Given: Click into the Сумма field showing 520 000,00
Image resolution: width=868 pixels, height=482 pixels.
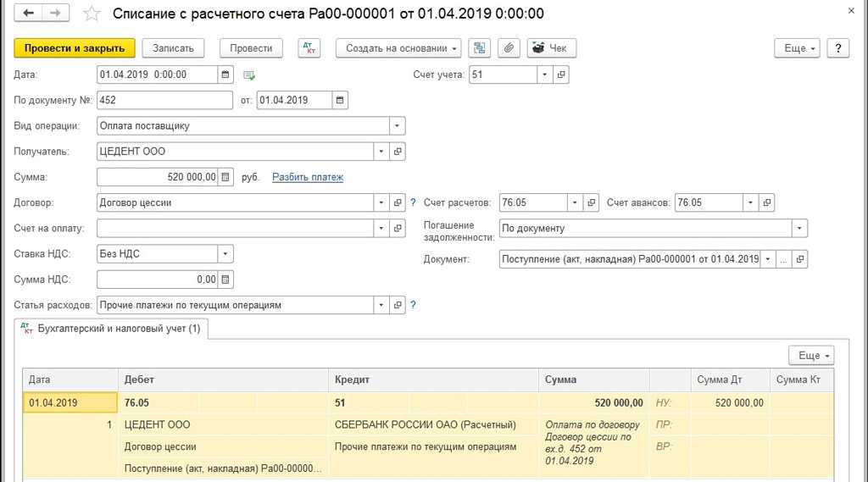Looking at the screenshot, I should click(x=157, y=177).
